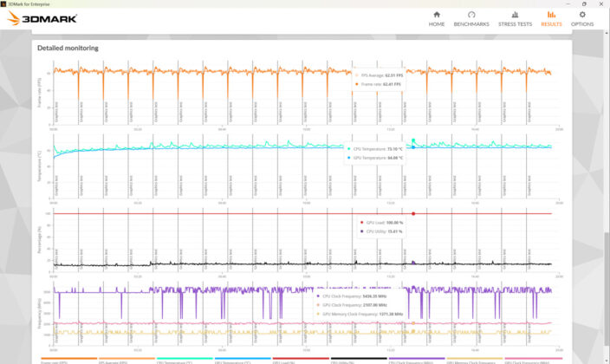The height and width of the screenshot is (364, 610).
Task: Click the OPTIONS label text
Action: 582,24
